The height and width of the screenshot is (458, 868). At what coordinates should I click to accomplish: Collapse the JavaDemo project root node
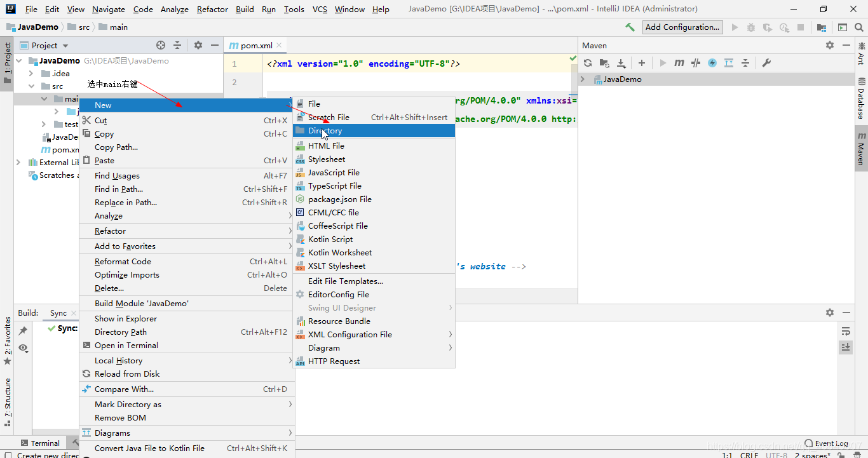tap(19, 61)
